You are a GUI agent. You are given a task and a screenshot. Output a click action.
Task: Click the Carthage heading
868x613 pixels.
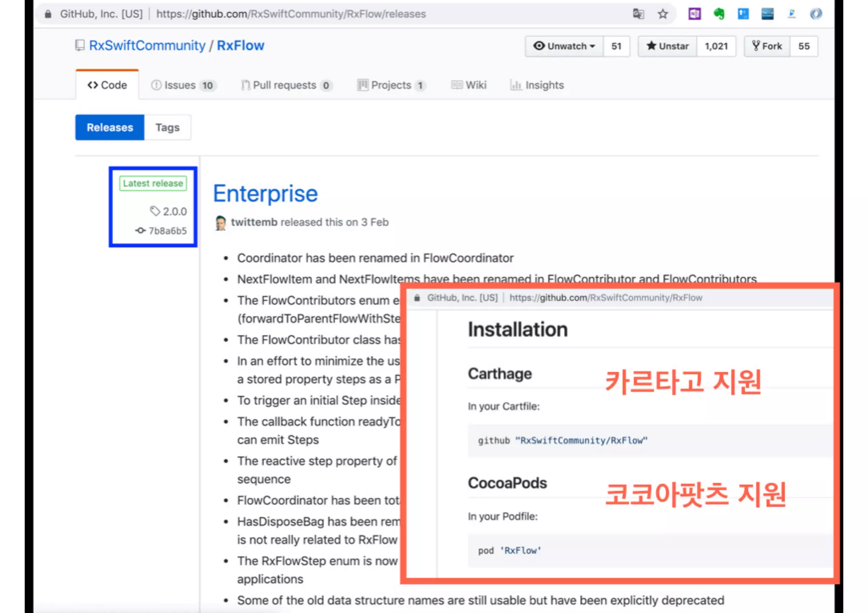(500, 374)
